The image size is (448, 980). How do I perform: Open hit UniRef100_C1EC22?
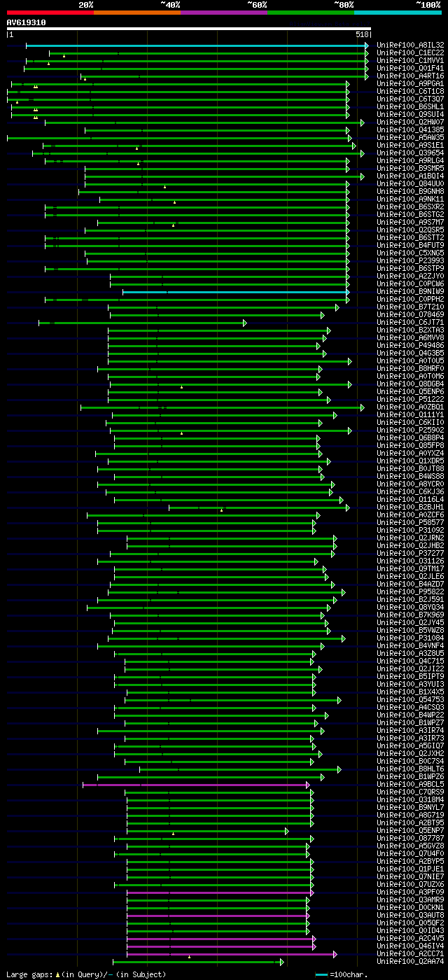410,53
